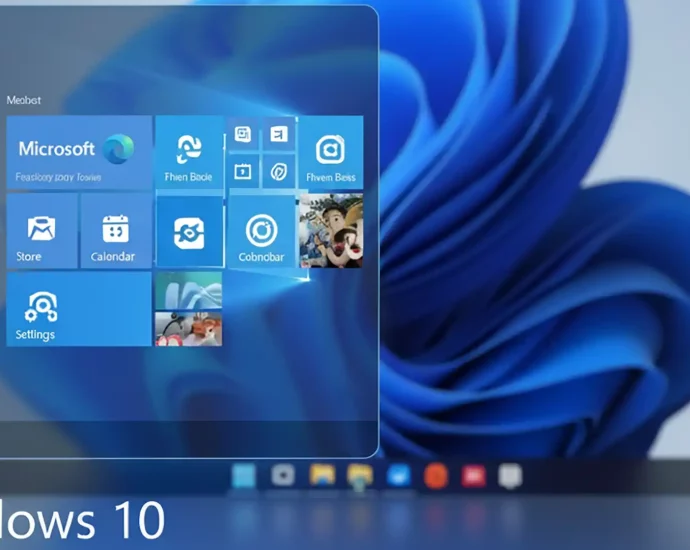Click the unlabeled tile right of Calendar
This screenshot has width=690, height=550.
pyautogui.click(x=189, y=232)
